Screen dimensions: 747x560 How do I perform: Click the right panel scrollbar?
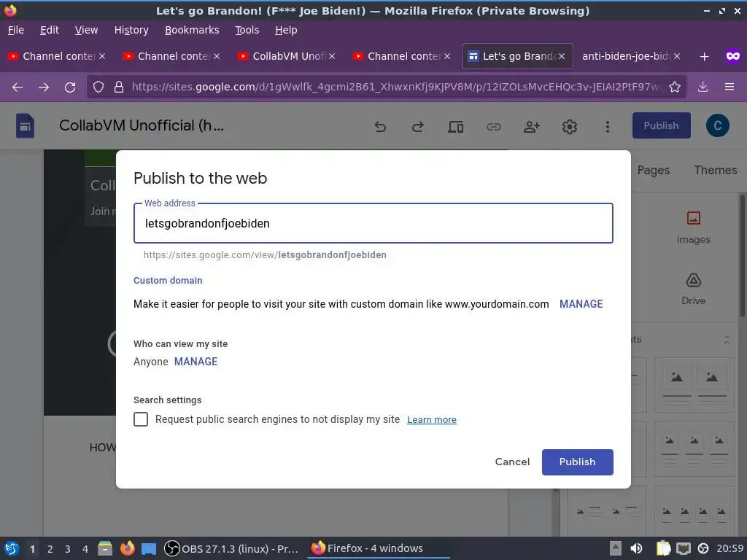pyautogui.click(x=742, y=255)
